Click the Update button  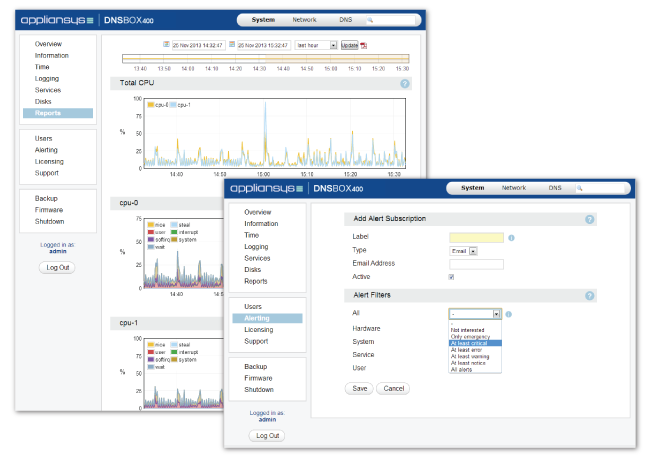pyautogui.click(x=349, y=45)
